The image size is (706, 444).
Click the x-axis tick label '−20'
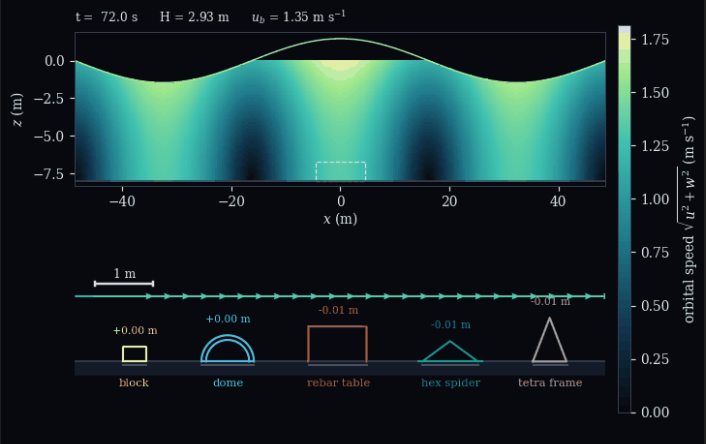pos(231,201)
